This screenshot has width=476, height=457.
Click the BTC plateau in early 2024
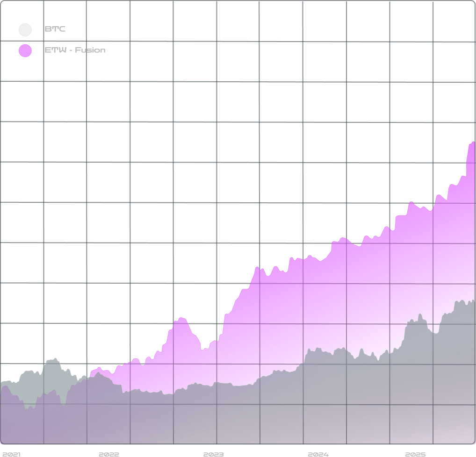tap(318, 349)
